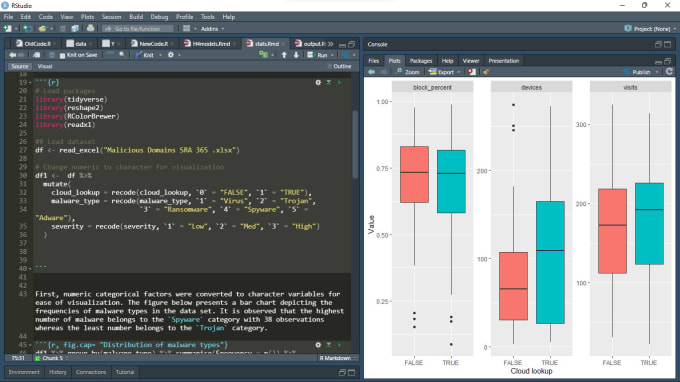This screenshot has width=680, height=382.
Task: Click the Run button
Action: [x=318, y=55]
